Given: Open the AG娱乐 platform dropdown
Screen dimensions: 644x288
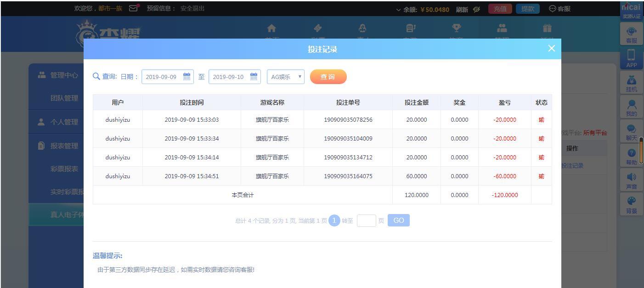Looking at the screenshot, I should click(285, 77).
